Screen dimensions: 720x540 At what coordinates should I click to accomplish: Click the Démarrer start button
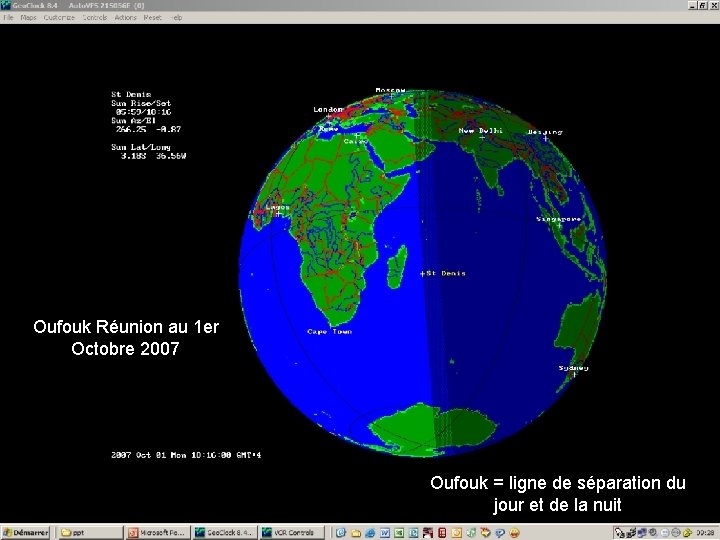(26, 533)
